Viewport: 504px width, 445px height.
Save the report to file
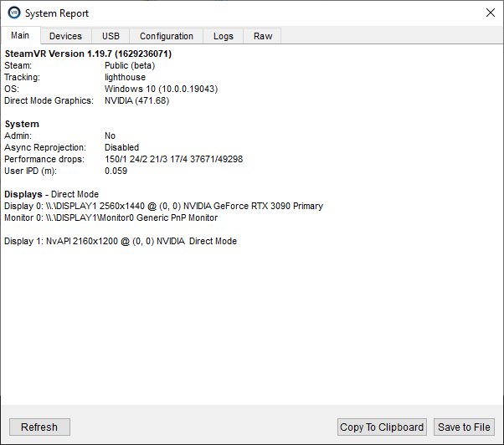[464, 427]
